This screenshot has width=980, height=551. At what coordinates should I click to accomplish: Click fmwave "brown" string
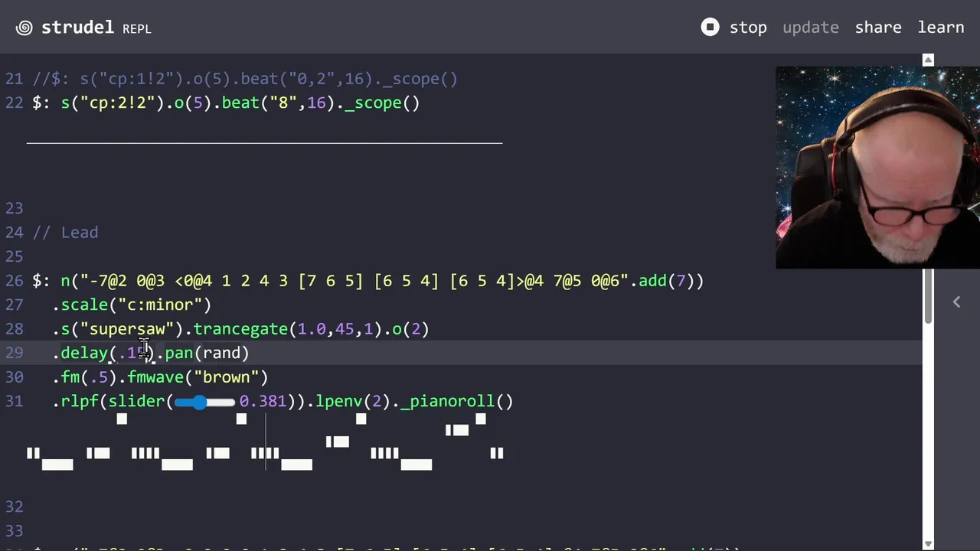click(x=226, y=377)
